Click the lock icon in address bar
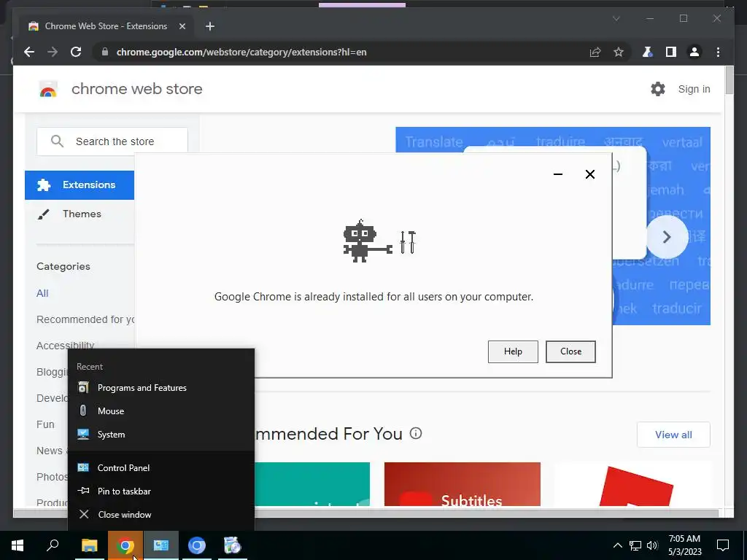The width and height of the screenshot is (747, 560). (x=105, y=52)
